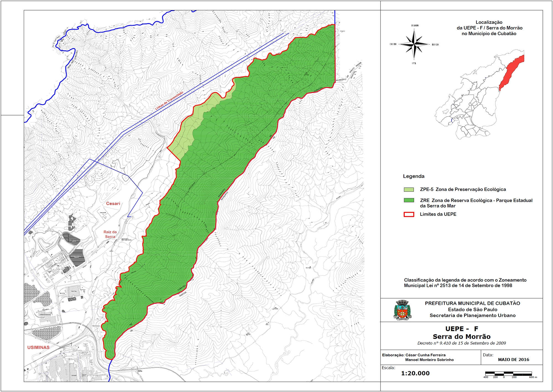
Task: Click the Cesari label on the map
Action: point(113,204)
